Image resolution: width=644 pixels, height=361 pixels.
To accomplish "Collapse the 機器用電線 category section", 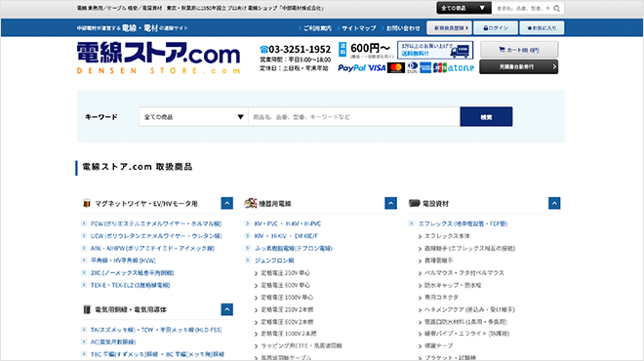I will click(x=390, y=203).
